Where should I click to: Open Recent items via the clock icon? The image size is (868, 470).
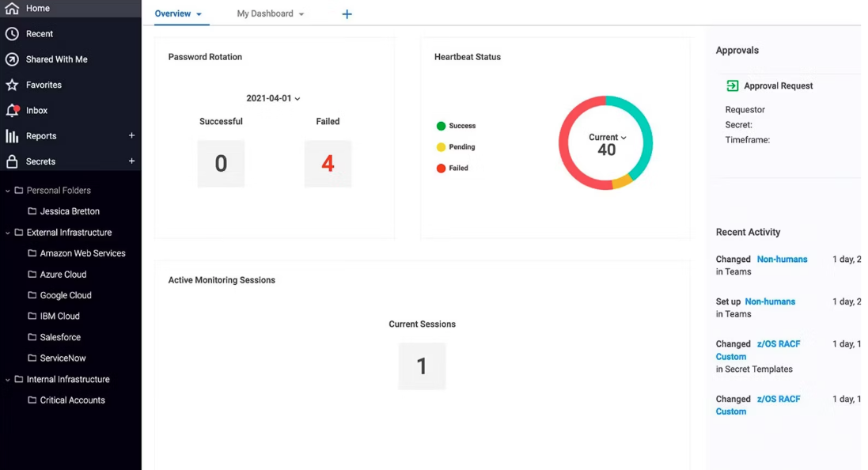click(11, 34)
